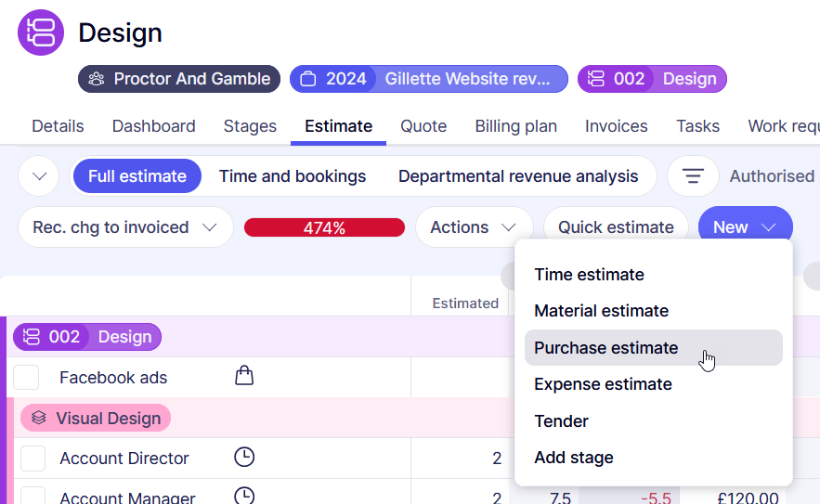Select the Account Director row checkbox
820x504 pixels.
pyautogui.click(x=33, y=459)
